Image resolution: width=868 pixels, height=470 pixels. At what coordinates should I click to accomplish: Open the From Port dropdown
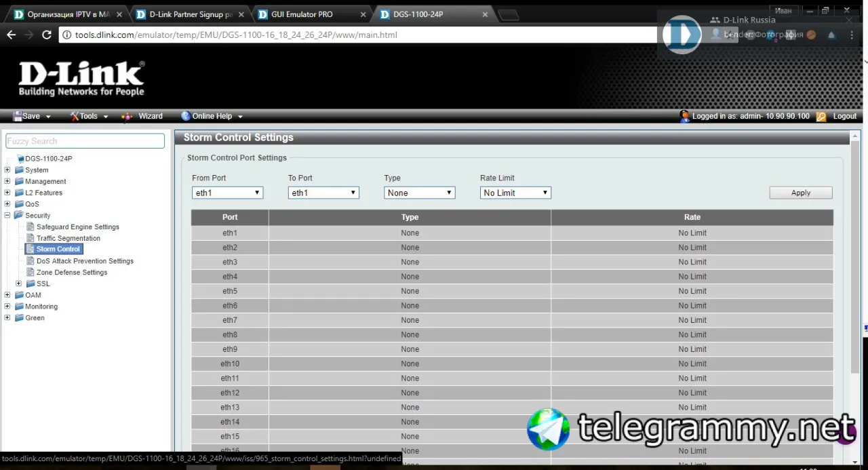coord(227,193)
